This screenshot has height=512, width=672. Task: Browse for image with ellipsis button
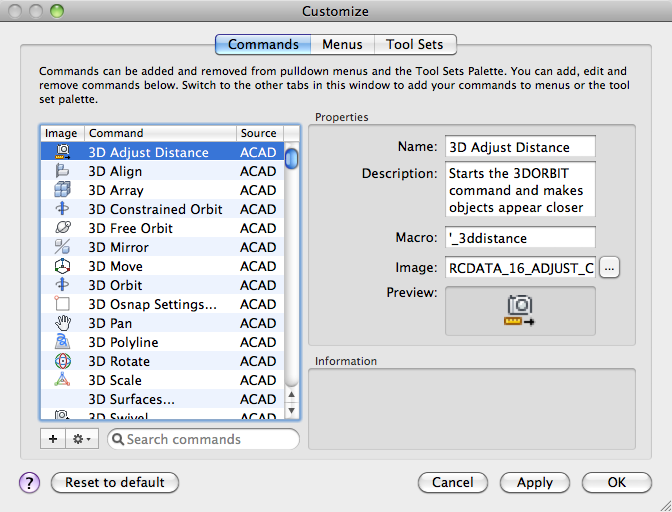[x=612, y=267]
